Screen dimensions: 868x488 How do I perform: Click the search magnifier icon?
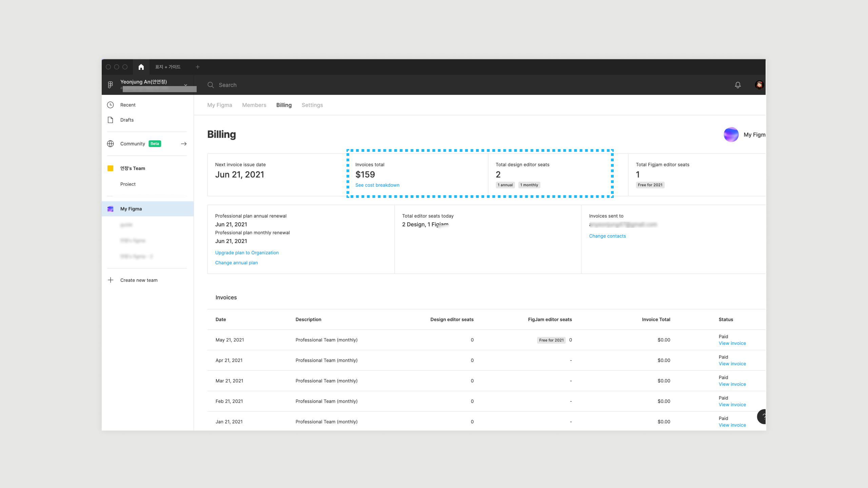[211, 85]
